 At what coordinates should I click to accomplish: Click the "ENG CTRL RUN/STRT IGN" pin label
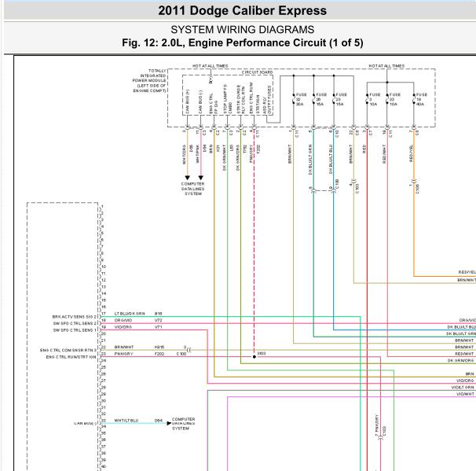pyautogui.click(x=71, y=357)
